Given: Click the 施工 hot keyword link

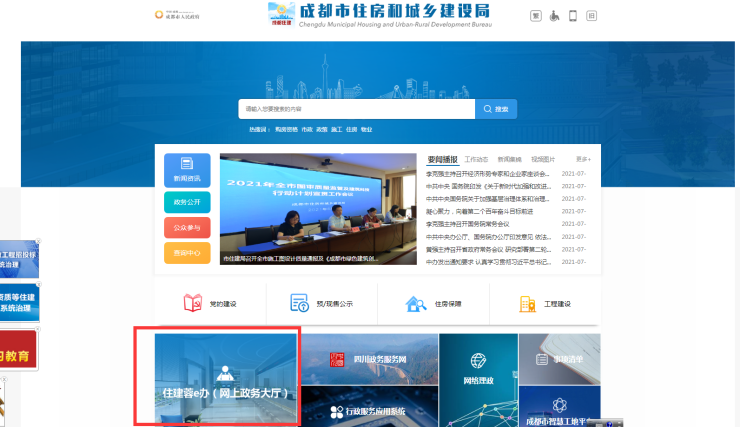Looking at the screenshot, I should [x=336, y=129].
